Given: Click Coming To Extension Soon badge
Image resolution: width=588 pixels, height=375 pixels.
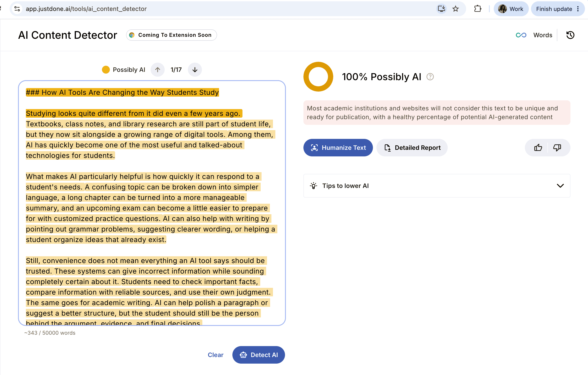Looking at the screenshot, I should pyautogui.click(x=171, y=35).
